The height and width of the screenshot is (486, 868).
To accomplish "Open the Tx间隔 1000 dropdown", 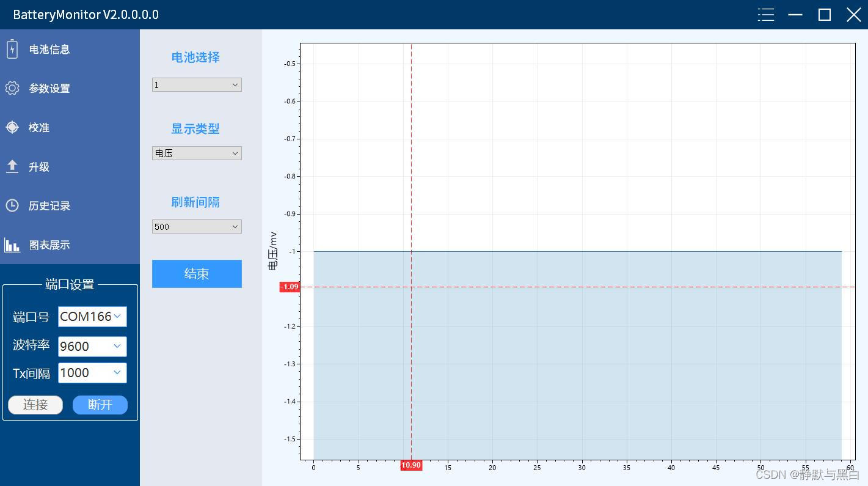I will point(92,373).
